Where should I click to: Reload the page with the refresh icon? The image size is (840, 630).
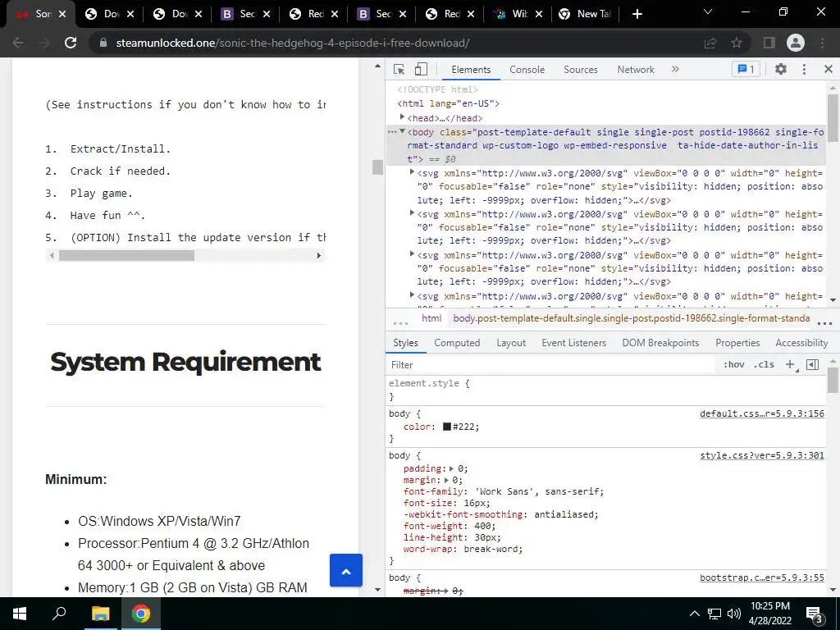pos(71,43)
